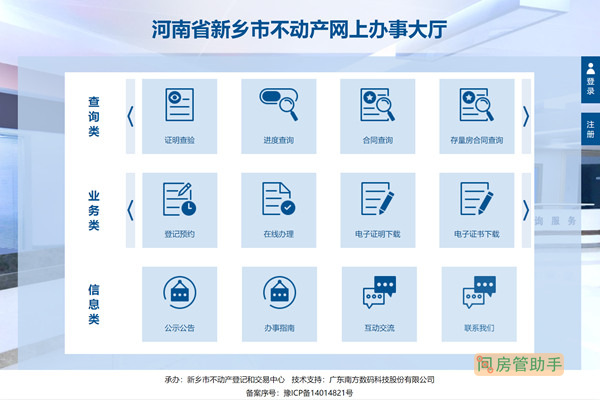Open the 电子证书下载 download tile
The image size is (600, 400).
pyautogui.click(x=477, y=210)
